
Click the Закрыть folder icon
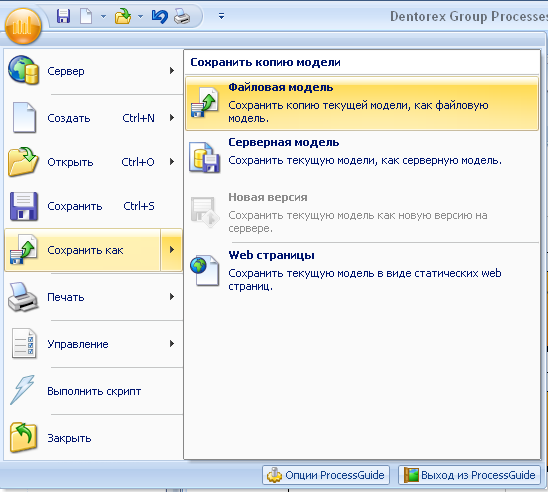tap(23, 437)
